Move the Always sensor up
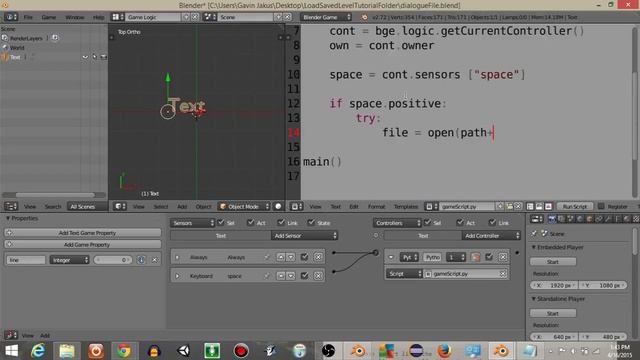Screen dimensions: 640x360 pyautogui.click(x=281, y=257)
